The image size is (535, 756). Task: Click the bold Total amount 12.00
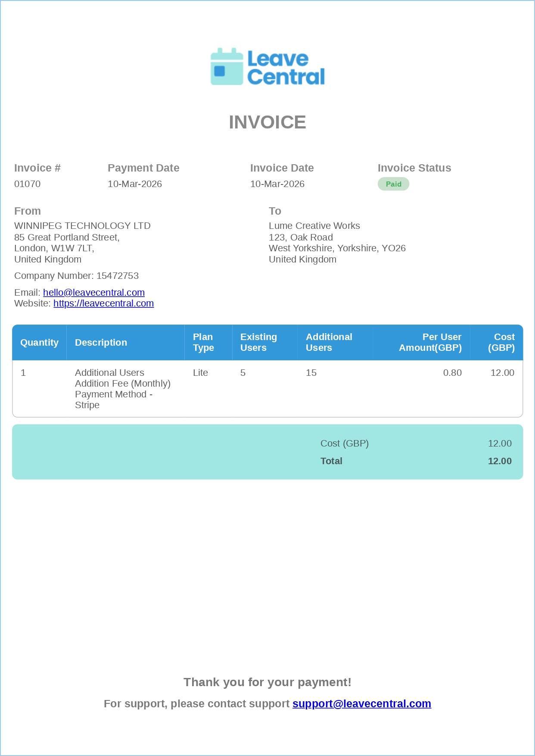pos(499,461)
